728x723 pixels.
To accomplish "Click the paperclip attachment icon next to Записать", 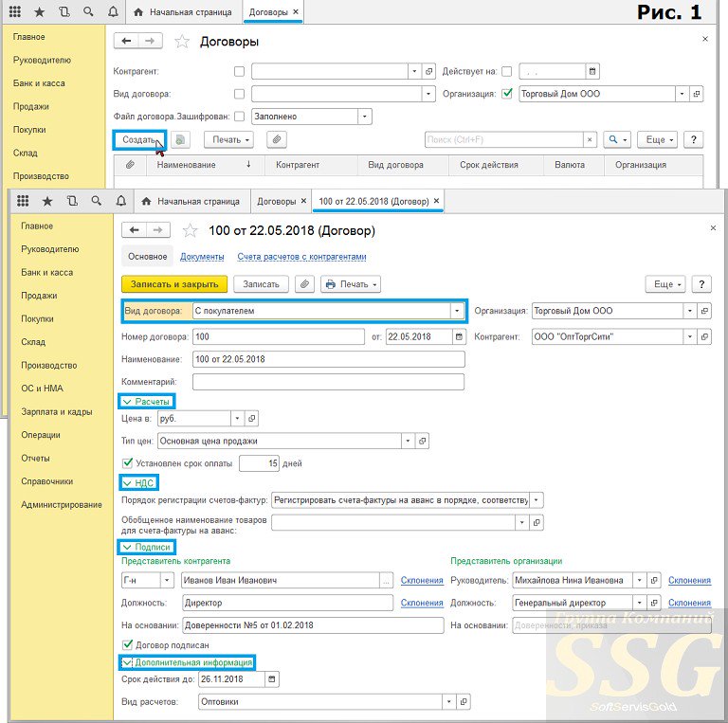I will coord(304,284).
